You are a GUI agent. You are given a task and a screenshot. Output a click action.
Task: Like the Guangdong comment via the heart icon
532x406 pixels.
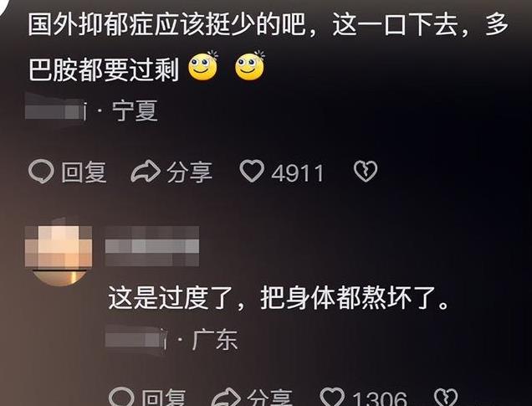(x=333, y=397)
